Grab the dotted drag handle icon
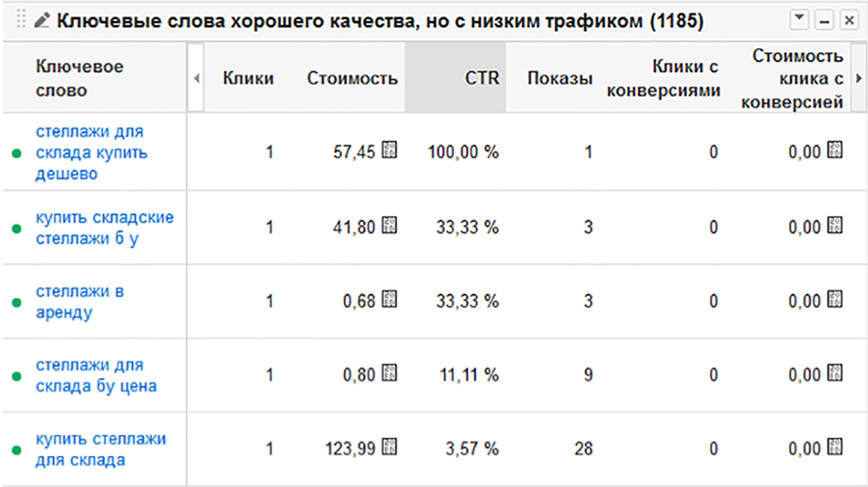Viewport: 868px width, 487px height. tap(21, 20)
